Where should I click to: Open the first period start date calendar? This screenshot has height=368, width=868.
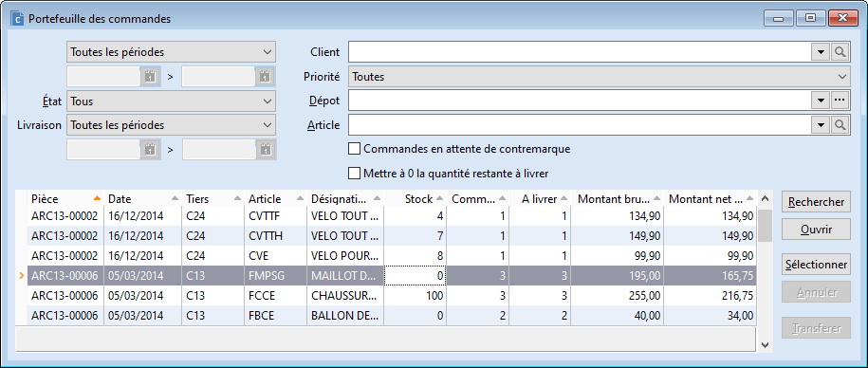click(x=151, y=77)
